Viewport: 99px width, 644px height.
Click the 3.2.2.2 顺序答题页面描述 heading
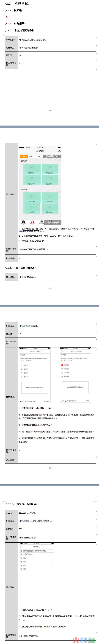coord(25,268)
